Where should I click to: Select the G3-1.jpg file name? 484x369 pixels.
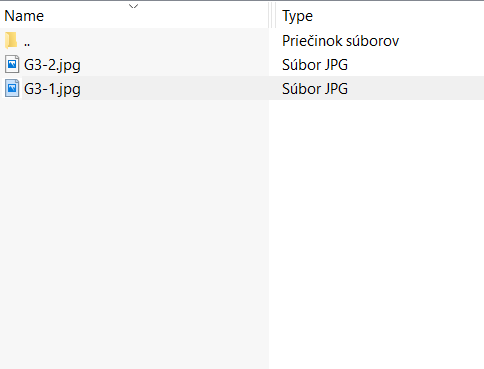tap(52, 89)
